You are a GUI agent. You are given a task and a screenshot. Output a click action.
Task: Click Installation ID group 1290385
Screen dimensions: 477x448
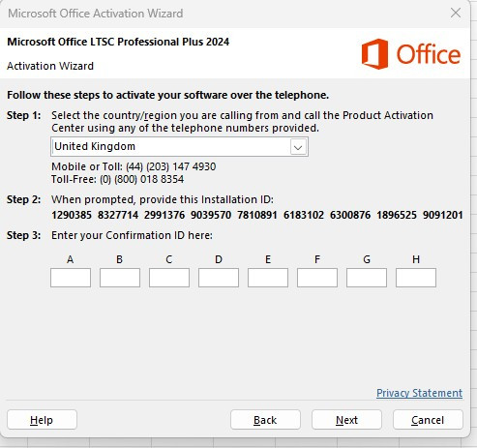[72, 215]
